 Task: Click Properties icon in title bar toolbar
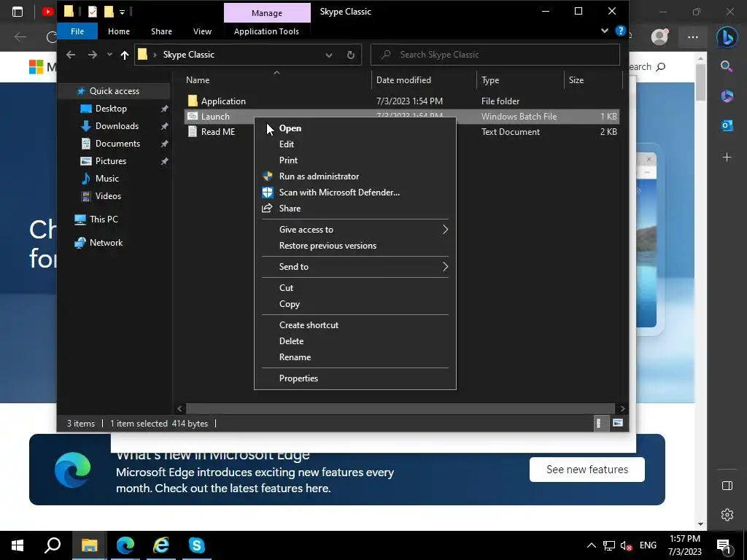pyautogui.click(x=93, y=12)
